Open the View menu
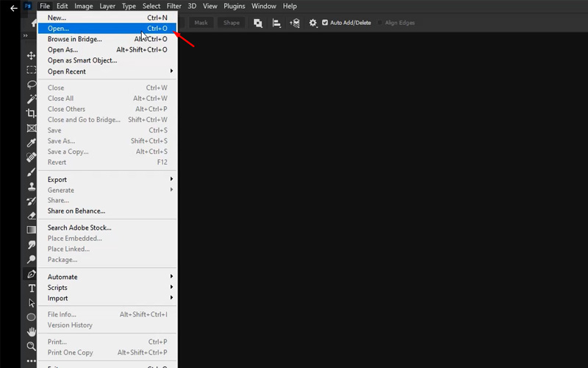This screenshot has width=588, height=368. [x=209, y=6]
